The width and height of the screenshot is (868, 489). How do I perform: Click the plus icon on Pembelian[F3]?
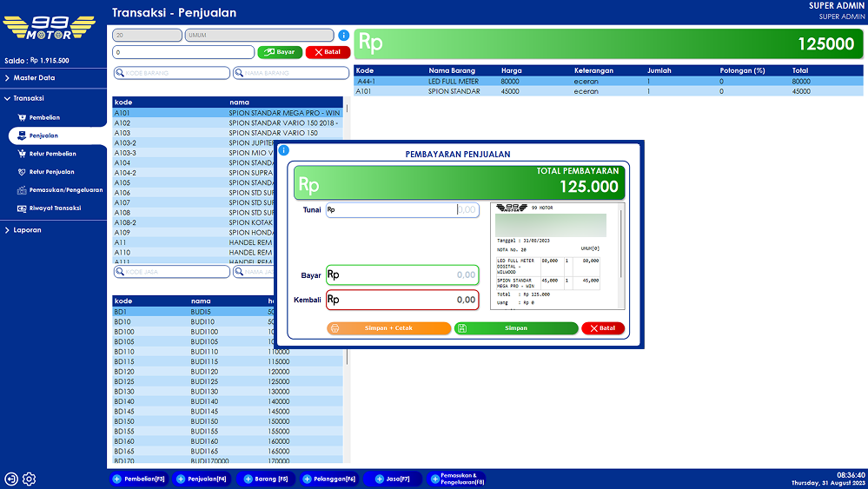click(x=116, y=479)
